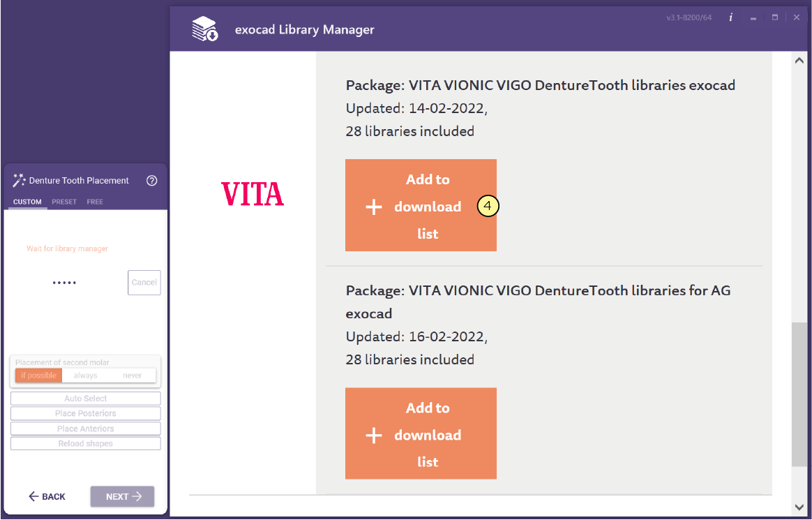
Task: Click the scrollbar up arrow
Action: (799, 61)
